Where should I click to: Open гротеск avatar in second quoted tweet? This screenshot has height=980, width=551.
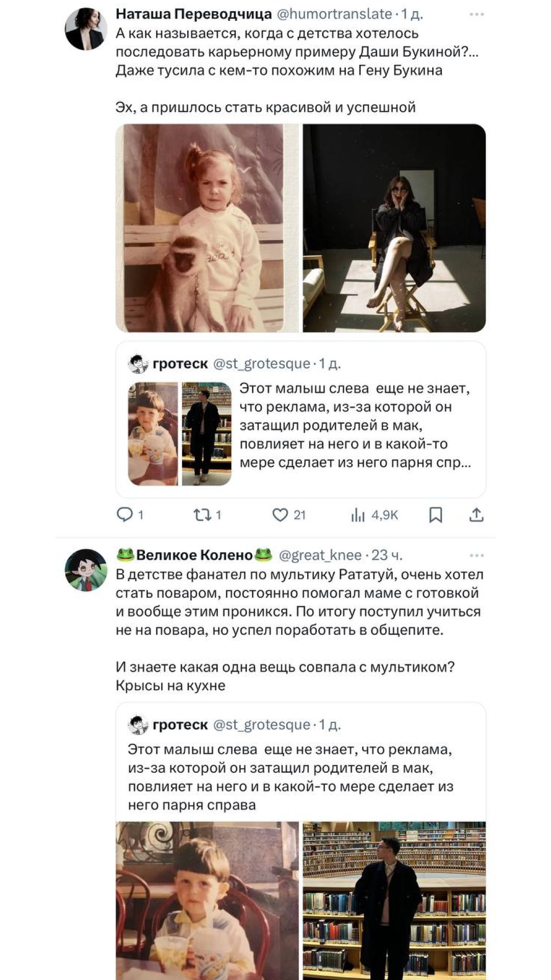coord(138,725)
